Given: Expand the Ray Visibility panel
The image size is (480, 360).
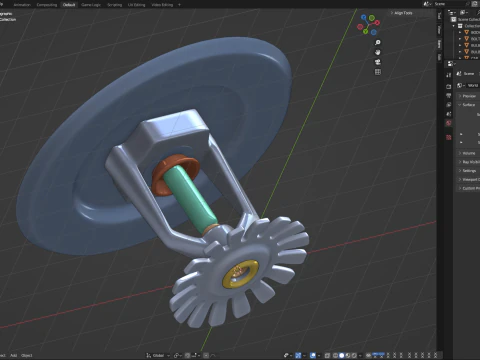Looking at the screenshot, I should click(468, 162).
